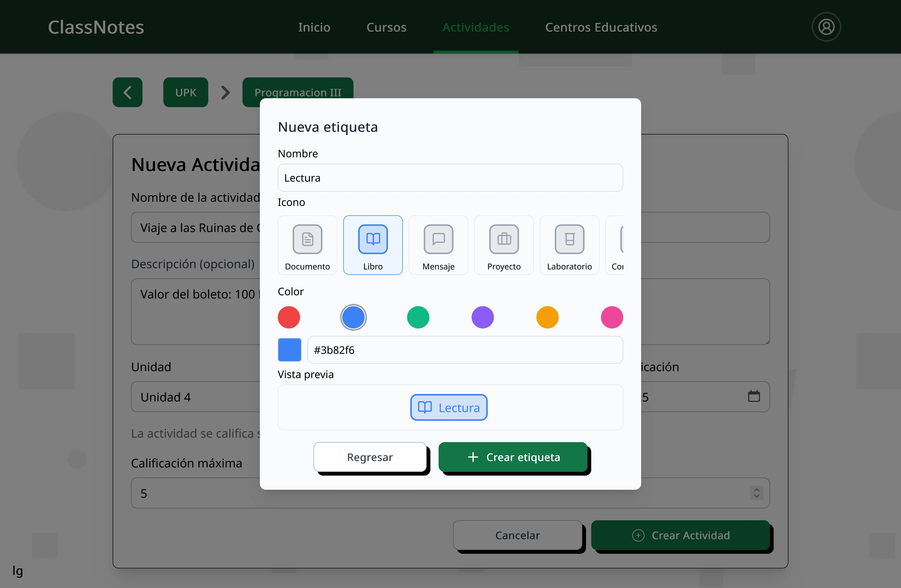Screen dimensions: 901x588
Task: Pick the Laboratorio icon
Action: pos(569,245)
